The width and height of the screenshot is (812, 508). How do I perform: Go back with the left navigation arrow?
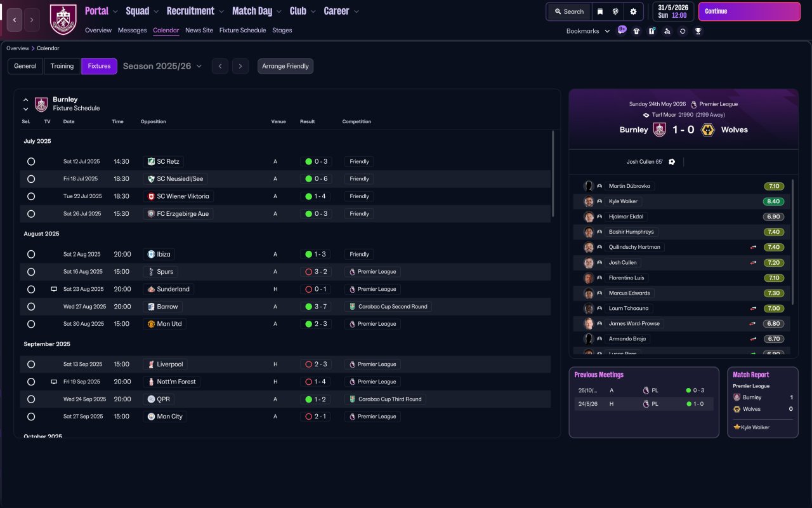[x=15, y=20]
